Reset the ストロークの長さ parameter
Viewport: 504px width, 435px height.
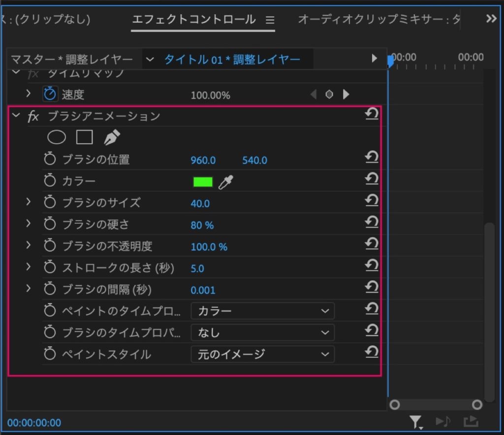click(x=372, y=265)
